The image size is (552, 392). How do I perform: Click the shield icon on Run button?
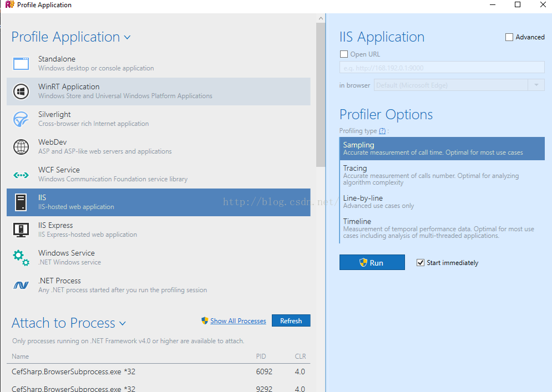363,262
